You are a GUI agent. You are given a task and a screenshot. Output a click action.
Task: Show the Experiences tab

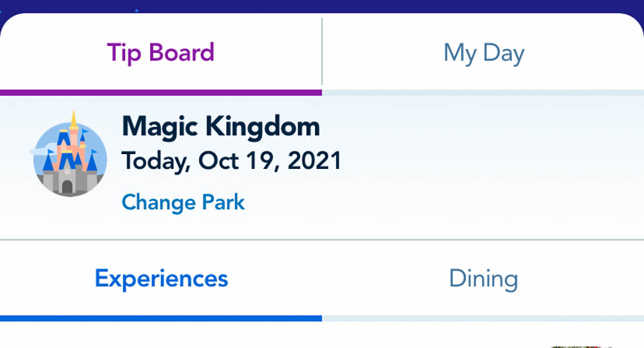[161, 279]
